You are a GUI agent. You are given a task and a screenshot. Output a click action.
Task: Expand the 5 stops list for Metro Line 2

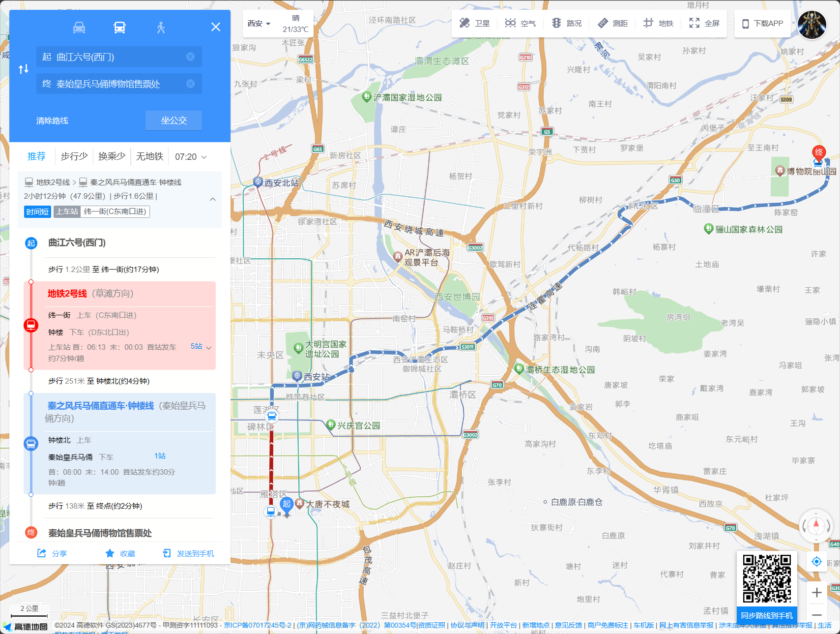(x=201, y=347)
